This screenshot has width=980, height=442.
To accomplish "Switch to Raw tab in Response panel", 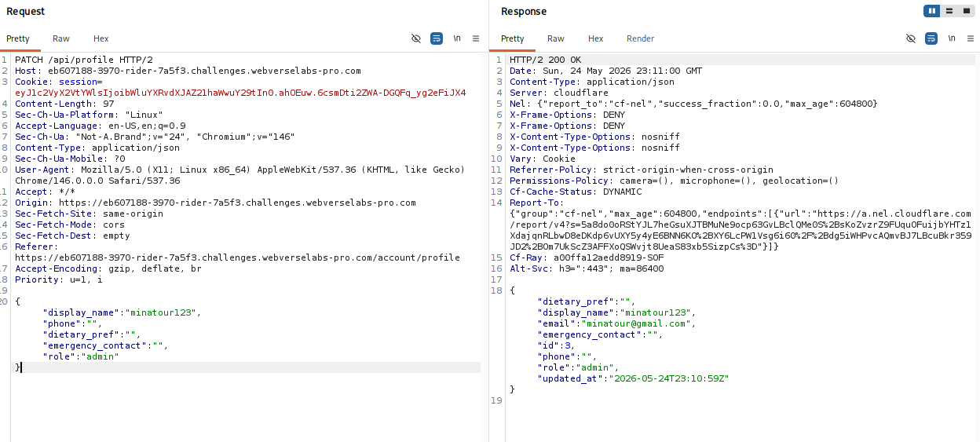I will point(556,38).
